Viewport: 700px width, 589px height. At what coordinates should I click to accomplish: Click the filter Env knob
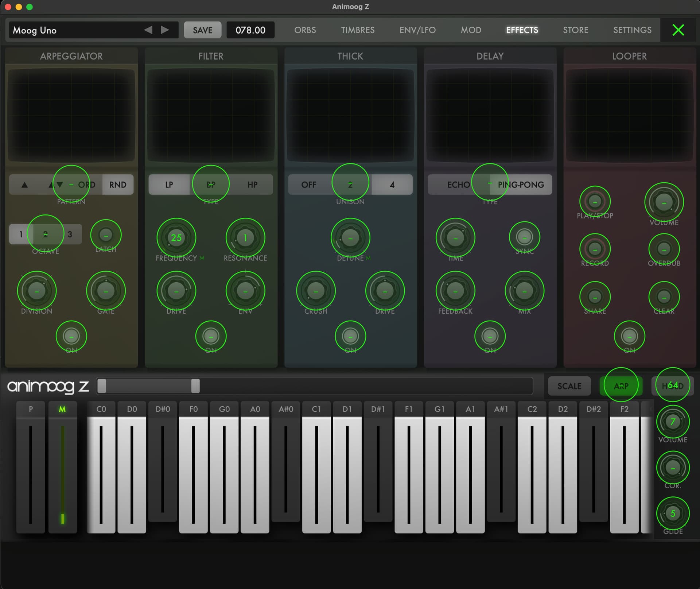(x=245, y=291)
